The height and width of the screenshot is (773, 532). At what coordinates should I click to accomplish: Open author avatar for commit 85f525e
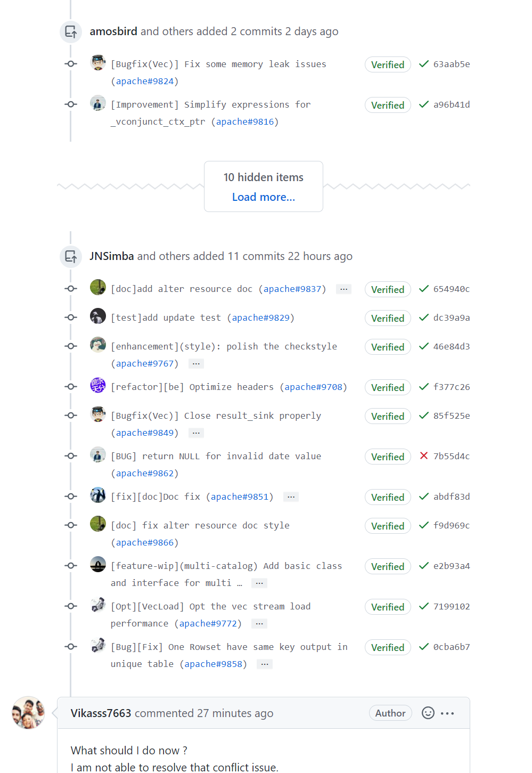coord(98,414)
